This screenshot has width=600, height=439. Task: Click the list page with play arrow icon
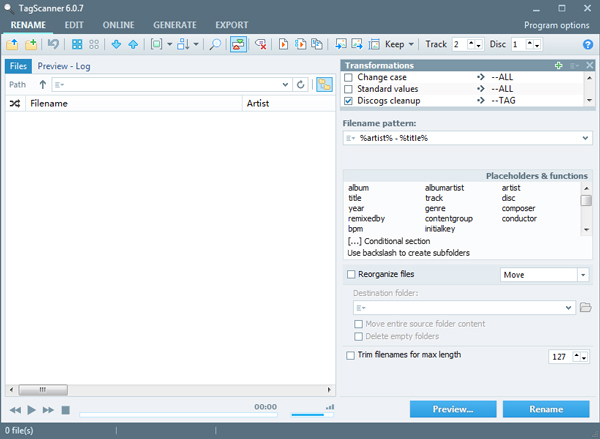[x=300, y=44]
